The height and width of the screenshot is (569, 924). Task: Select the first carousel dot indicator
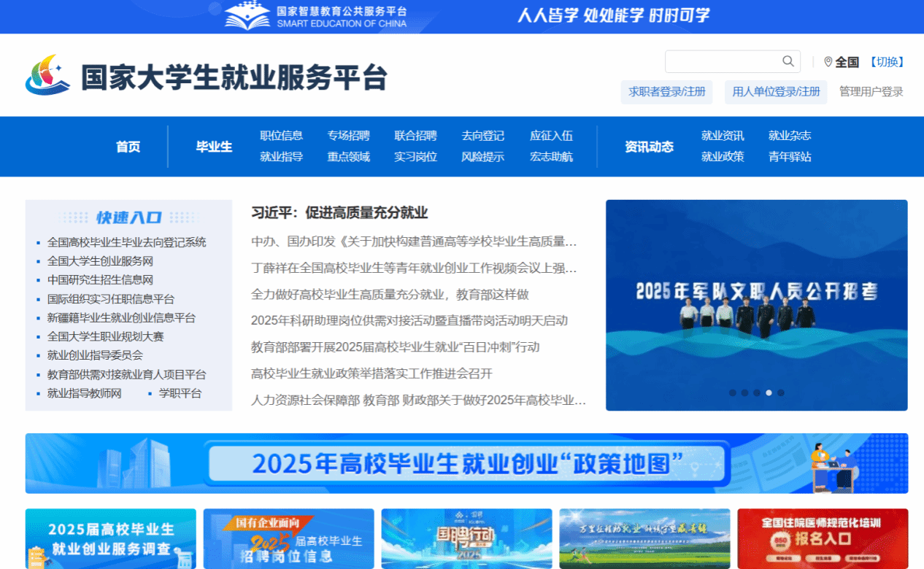tap(733, 392)
